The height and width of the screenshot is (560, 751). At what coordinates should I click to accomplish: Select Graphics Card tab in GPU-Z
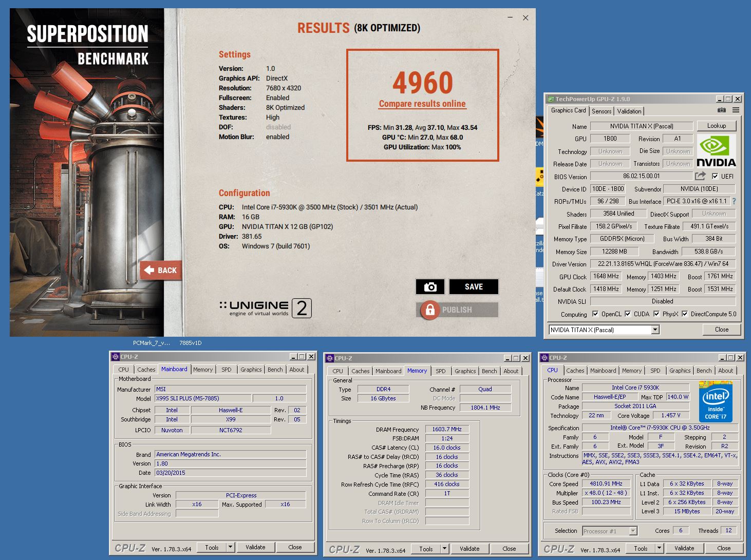(568, 110)
